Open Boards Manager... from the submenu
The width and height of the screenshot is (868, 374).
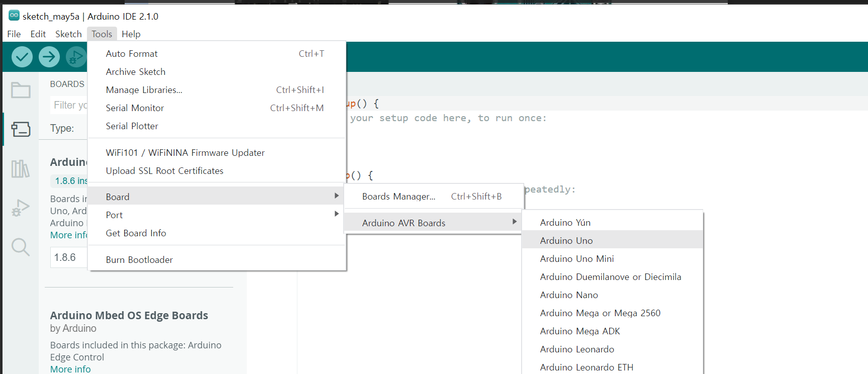pyautogui.click(x=434, y=197)
